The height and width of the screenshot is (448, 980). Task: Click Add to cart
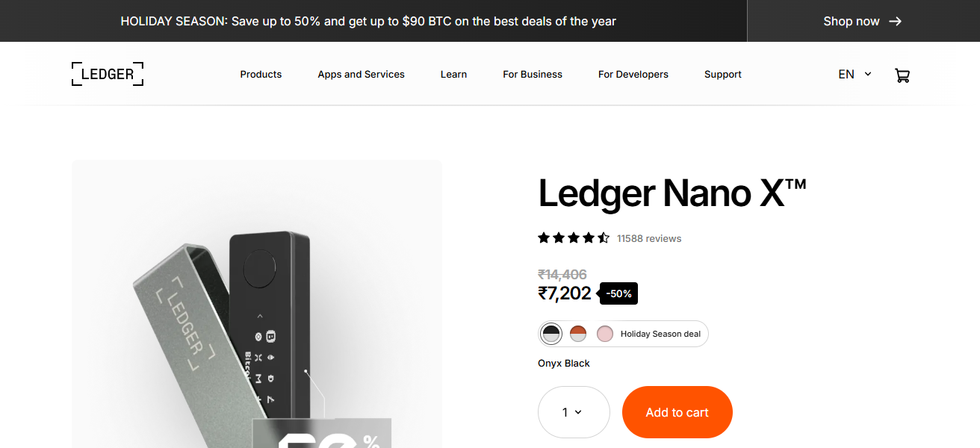(x=677, y=411)
